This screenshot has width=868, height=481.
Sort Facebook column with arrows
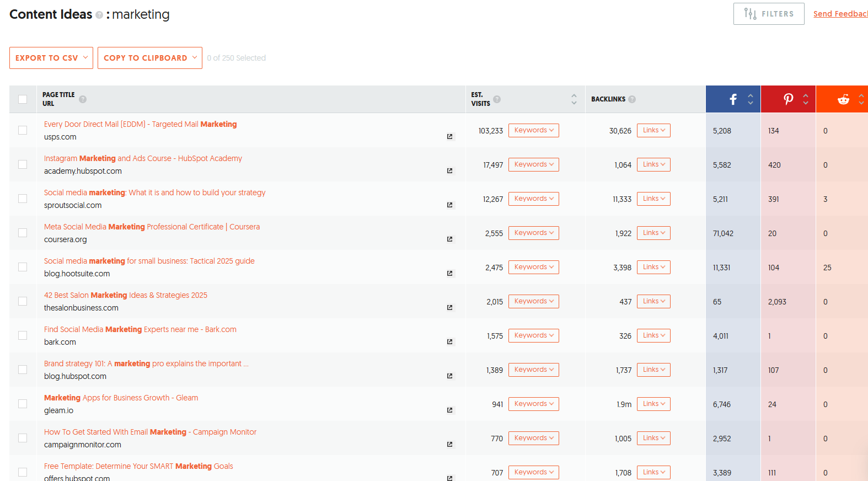pos(751,99)
